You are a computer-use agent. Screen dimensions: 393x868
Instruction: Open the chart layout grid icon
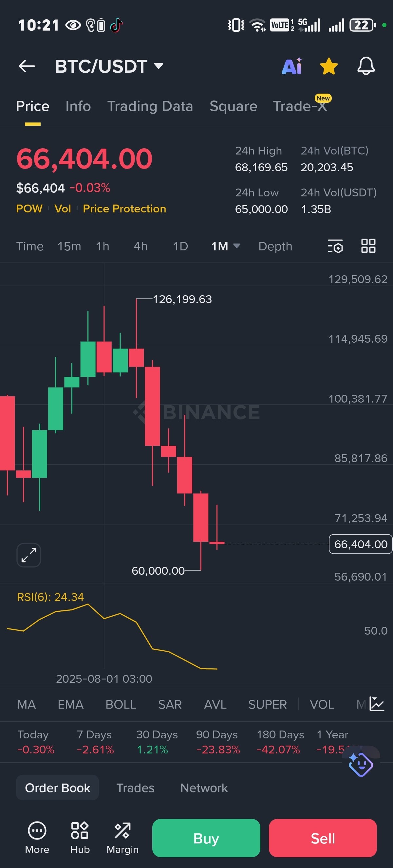[x=368, y=246]
